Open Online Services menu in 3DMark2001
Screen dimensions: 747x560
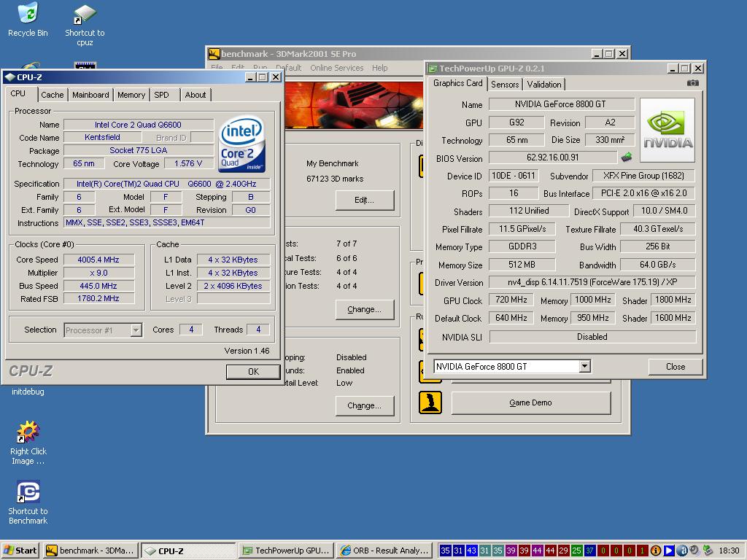337,68
